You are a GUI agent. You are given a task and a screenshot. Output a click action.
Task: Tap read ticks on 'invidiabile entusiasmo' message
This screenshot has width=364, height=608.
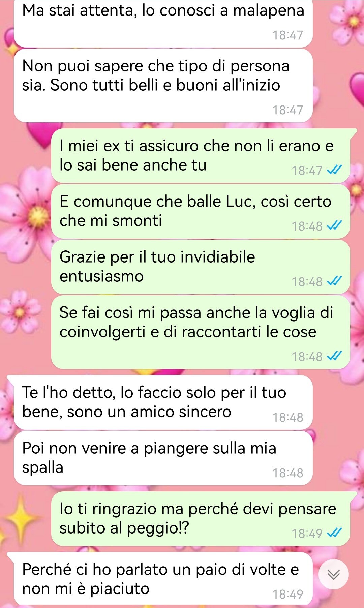(x=335, y=281)
